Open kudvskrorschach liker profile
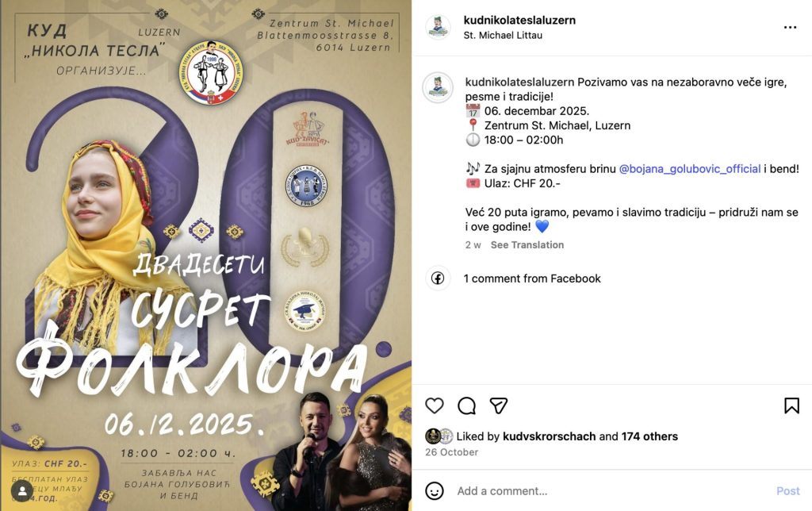Image resolution: width=812 pixels, height=511 pixels. pyautogui.click(x=549, y=436)
